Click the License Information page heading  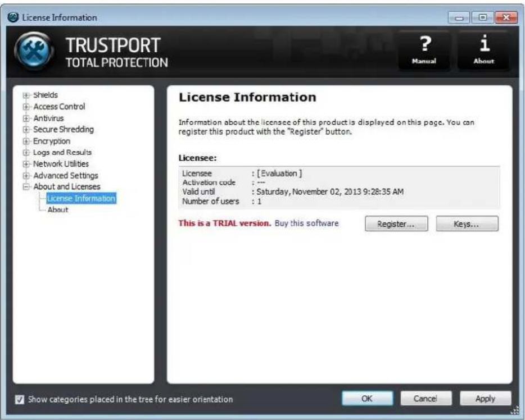click(247, 97)
